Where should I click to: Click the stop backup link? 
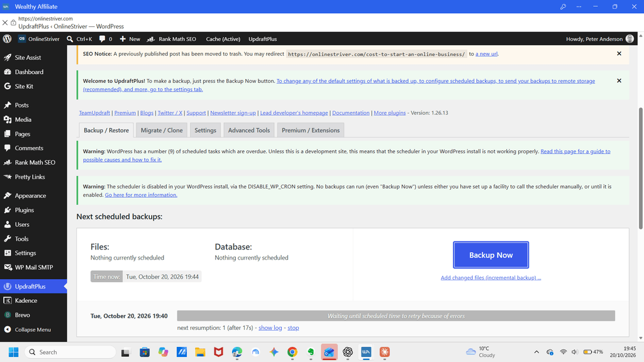click(293, 327)
